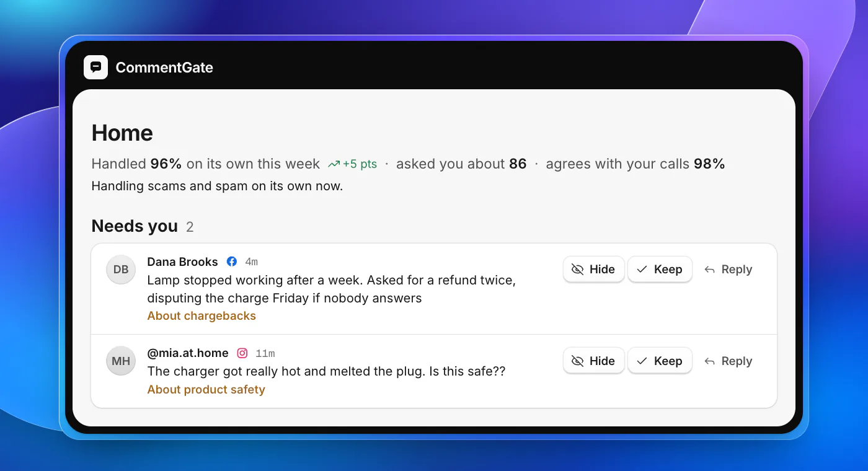Click the Instagram icon beside @mia.at.home
The image size is (868, 471).
242,353
